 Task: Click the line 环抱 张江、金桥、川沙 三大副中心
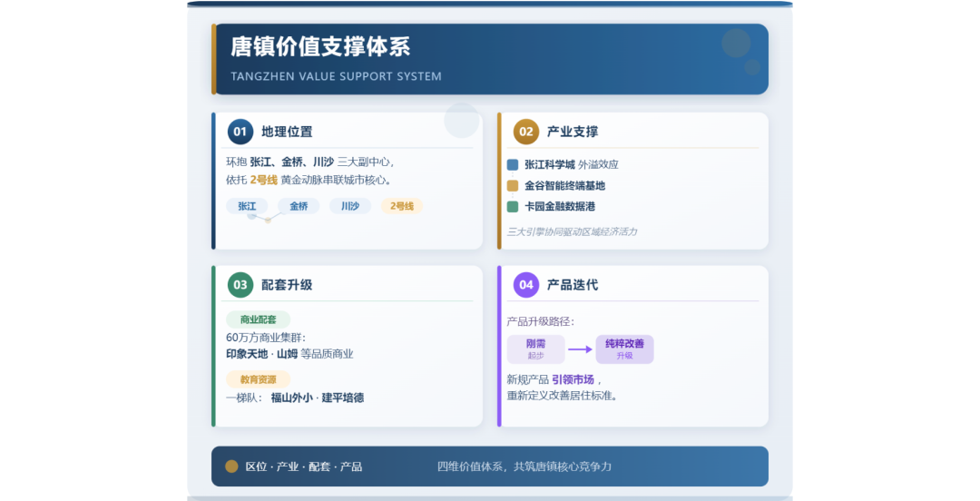(310, 162)
